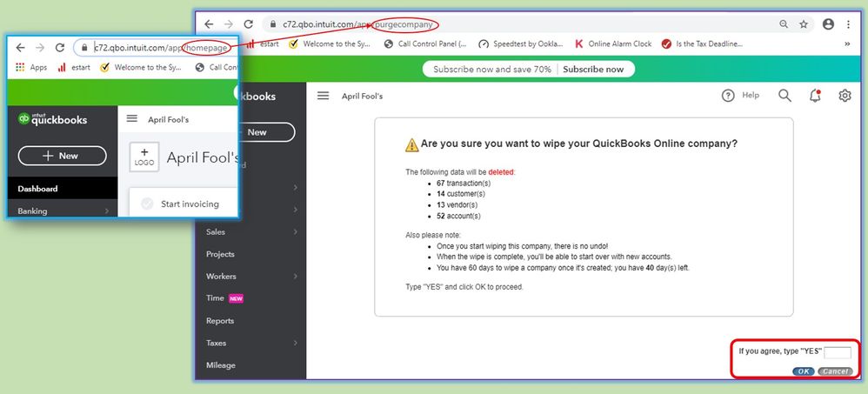Toggle hamburger menu beside April Fool's in right window
Viewport: 868px width, 394px height.
[x=323, y=96]
